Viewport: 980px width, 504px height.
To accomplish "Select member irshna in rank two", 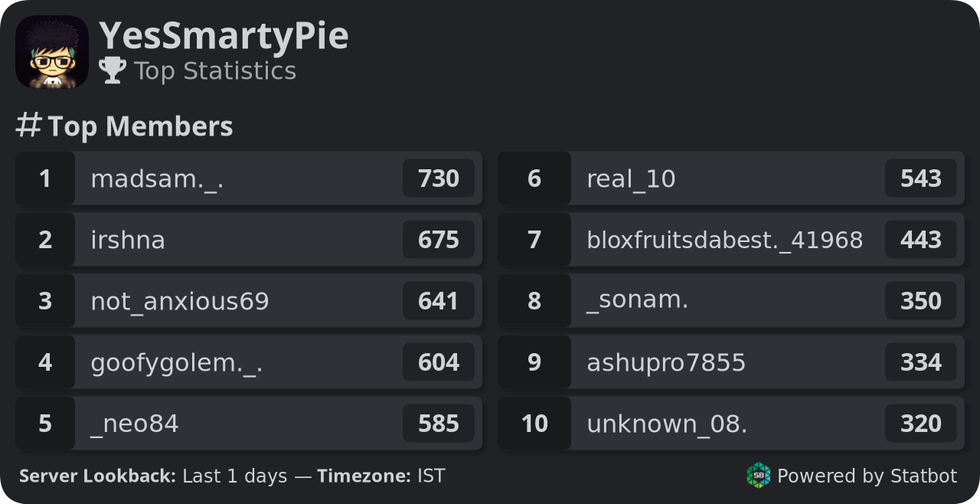I will 249,240.
